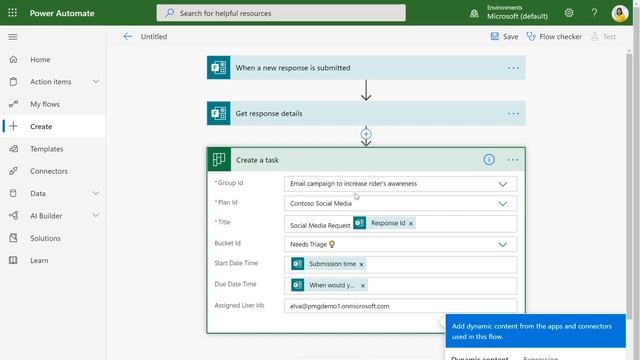This screenshot has height=360, width=640.
Task: Open the Settings gear
Action: (x=569, y=13)
